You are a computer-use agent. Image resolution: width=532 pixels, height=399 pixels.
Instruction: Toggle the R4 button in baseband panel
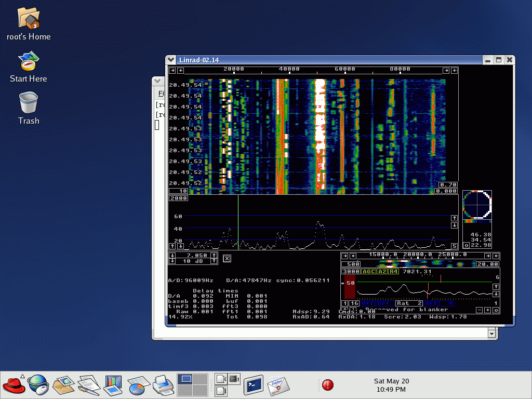[x=394, y=271]
